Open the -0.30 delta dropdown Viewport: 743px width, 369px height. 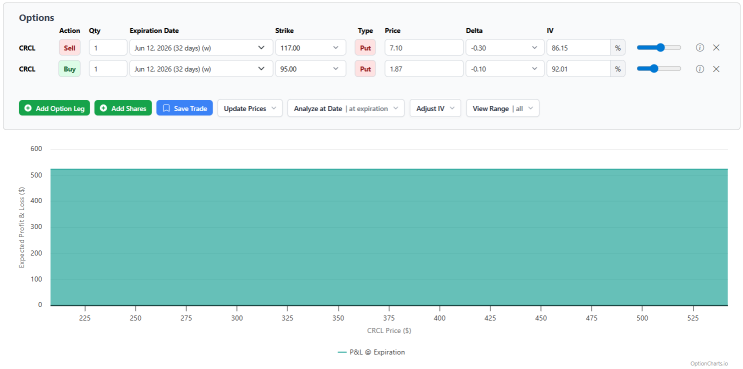(505, 48)
